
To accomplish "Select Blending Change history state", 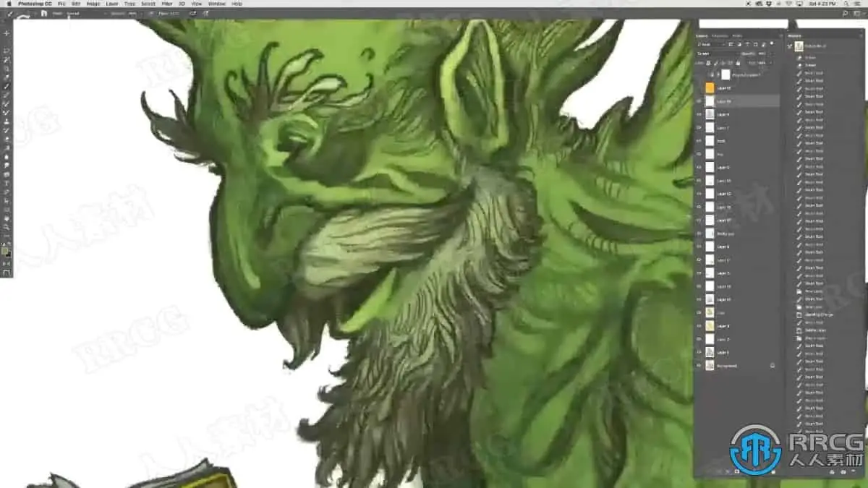I will click(x=821, y=314).
